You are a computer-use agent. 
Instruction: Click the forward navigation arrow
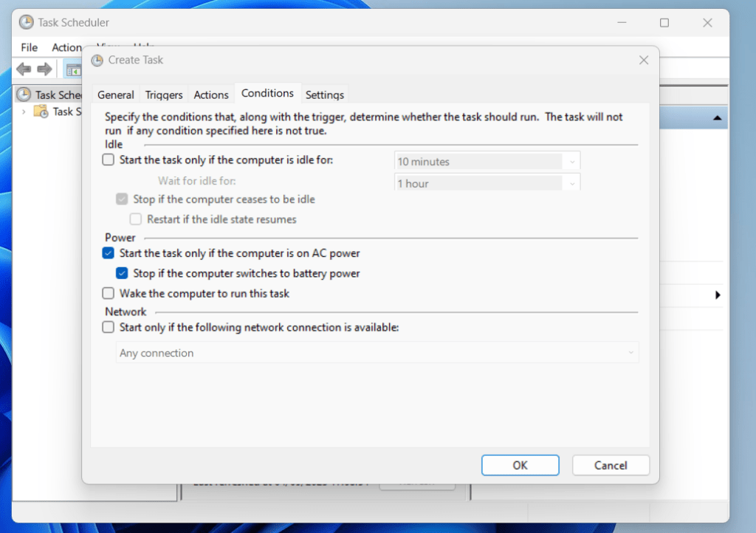point(44,69)
